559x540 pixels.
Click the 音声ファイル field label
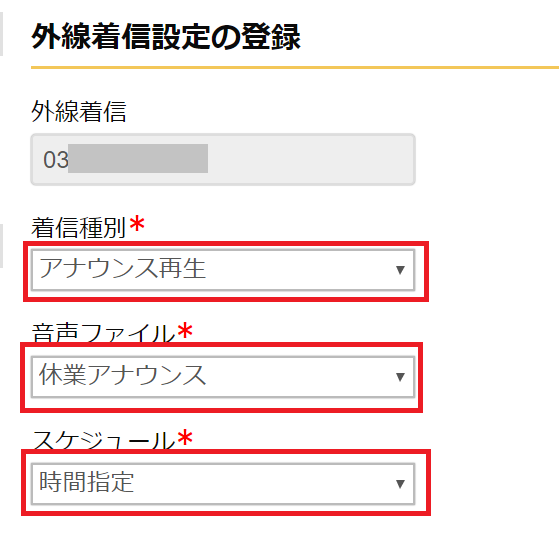(x=103, y=333)
